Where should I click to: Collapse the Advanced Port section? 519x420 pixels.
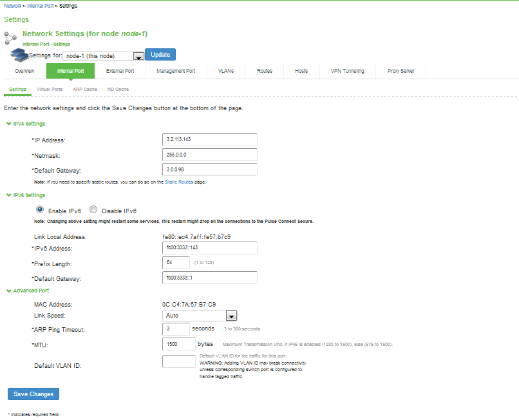8,291
